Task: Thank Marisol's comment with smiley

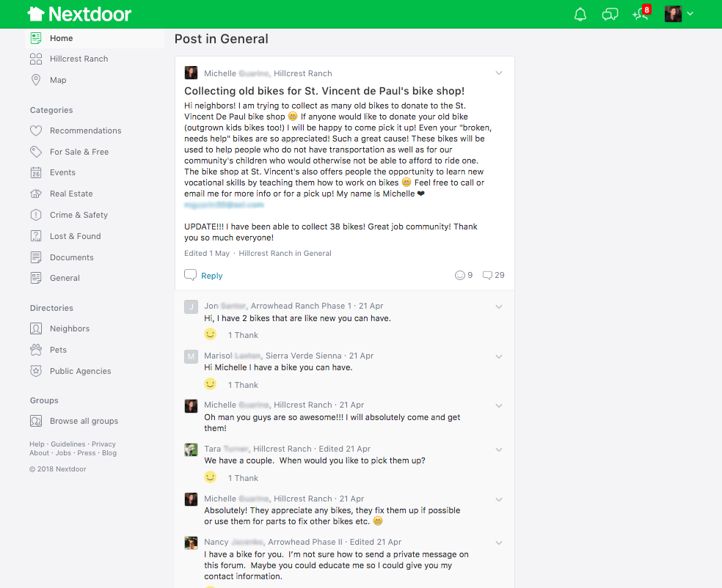Action: (211, 384)
